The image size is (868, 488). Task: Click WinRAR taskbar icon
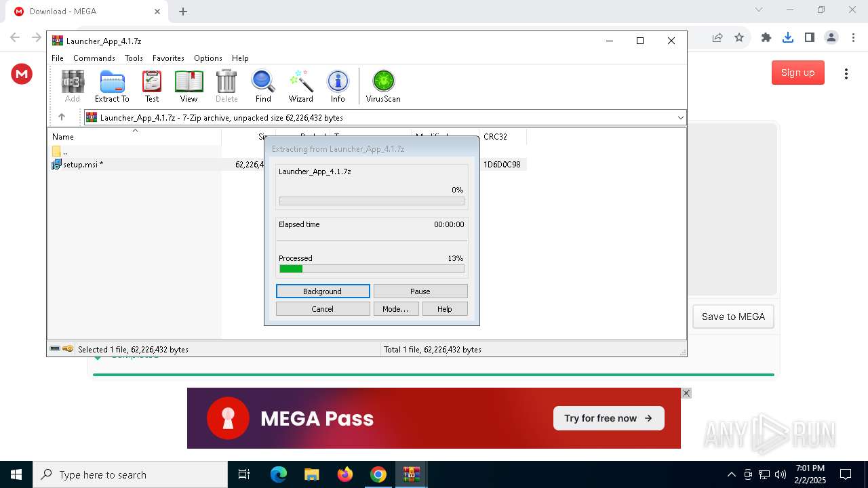coord(411,474)
